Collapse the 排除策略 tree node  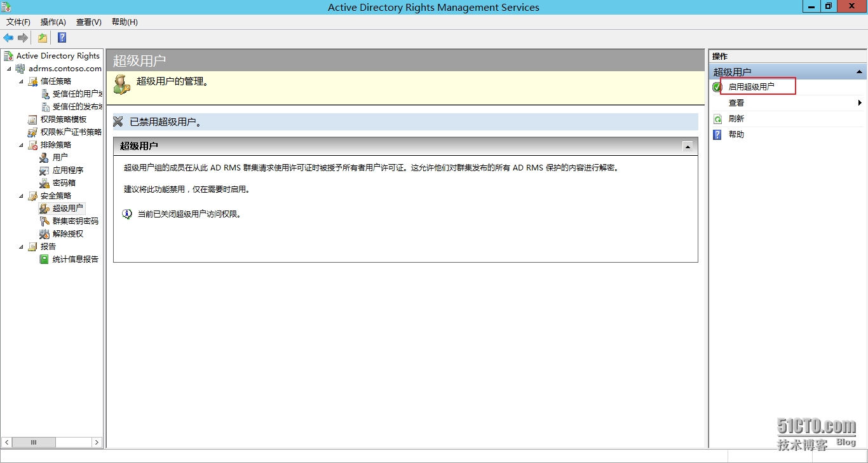pyautogui.click(x=22, y=145)
